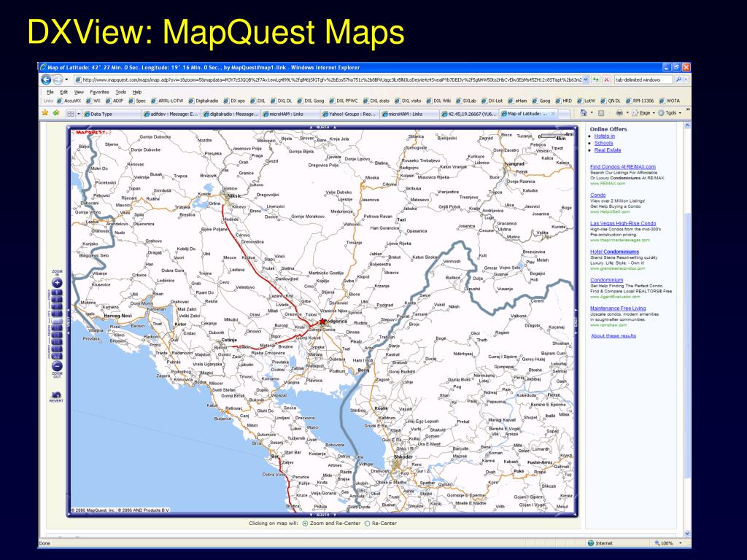The height and width of the screenshot is (560, 747).
Task: Open the WOTA links bar favorite
Action: point(670,101)
